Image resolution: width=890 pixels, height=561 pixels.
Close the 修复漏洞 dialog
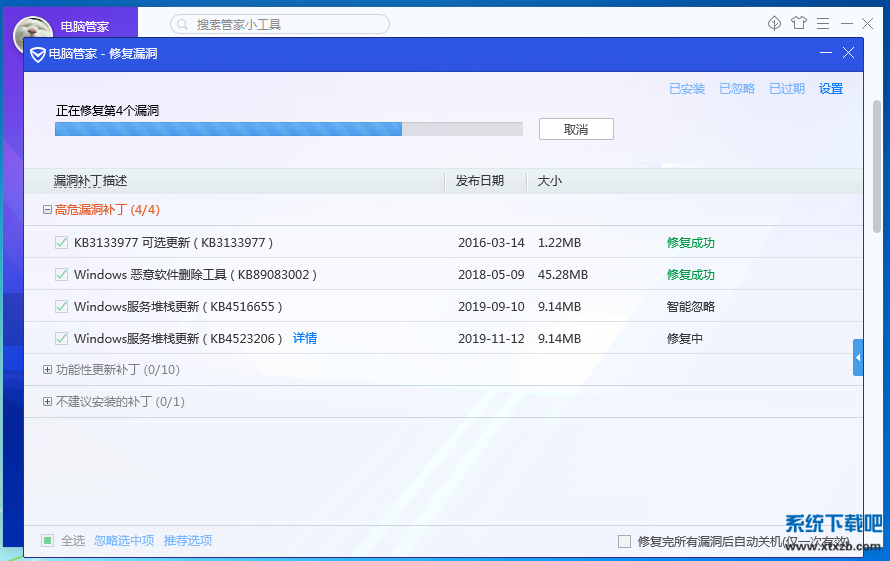point(849,53)
